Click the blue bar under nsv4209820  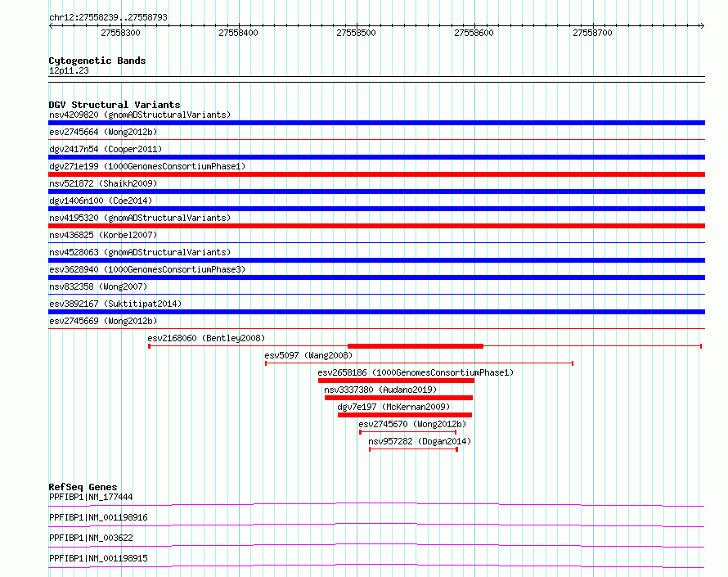[x=376, y=123]
